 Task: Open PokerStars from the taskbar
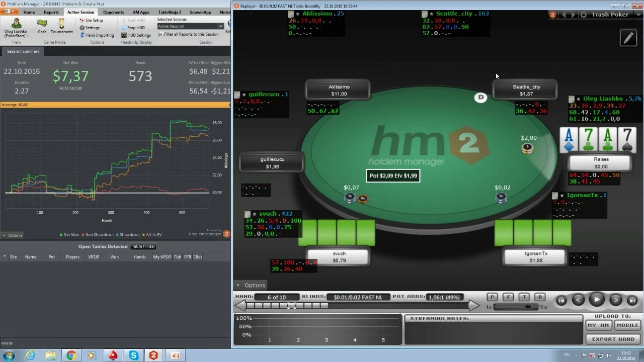coord(113,355)
